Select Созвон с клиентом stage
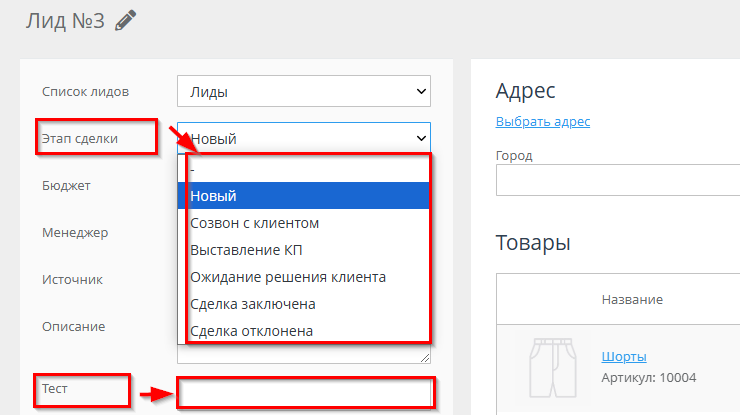The height and width of the screenshot is (415, 740). 303,222
